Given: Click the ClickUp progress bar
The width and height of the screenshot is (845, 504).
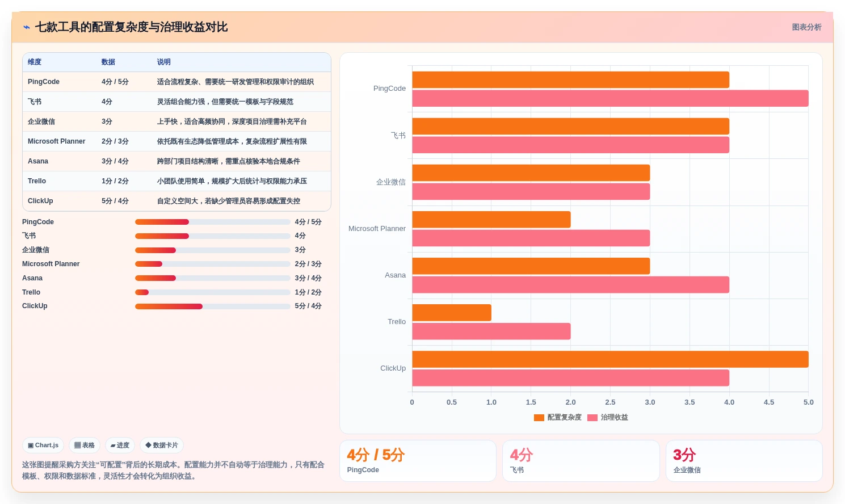Looking at the screenshot, I should (213, 306).
